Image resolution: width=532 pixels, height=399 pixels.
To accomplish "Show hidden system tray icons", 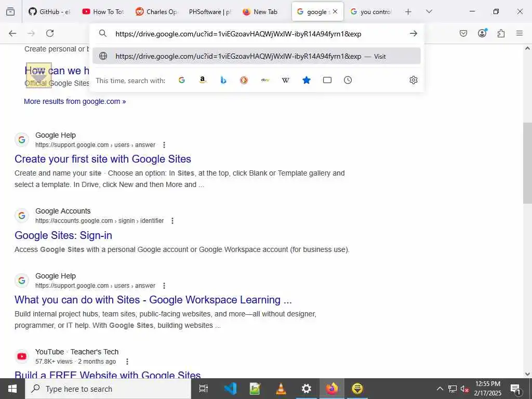I will point(440,389).
